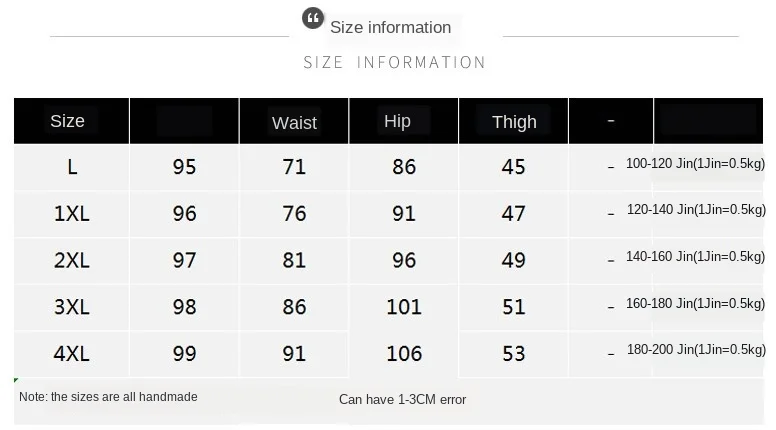Select the 180-200 Jin weight range
776x430 pixels.
pyautogui.click(x=695, y=349)
